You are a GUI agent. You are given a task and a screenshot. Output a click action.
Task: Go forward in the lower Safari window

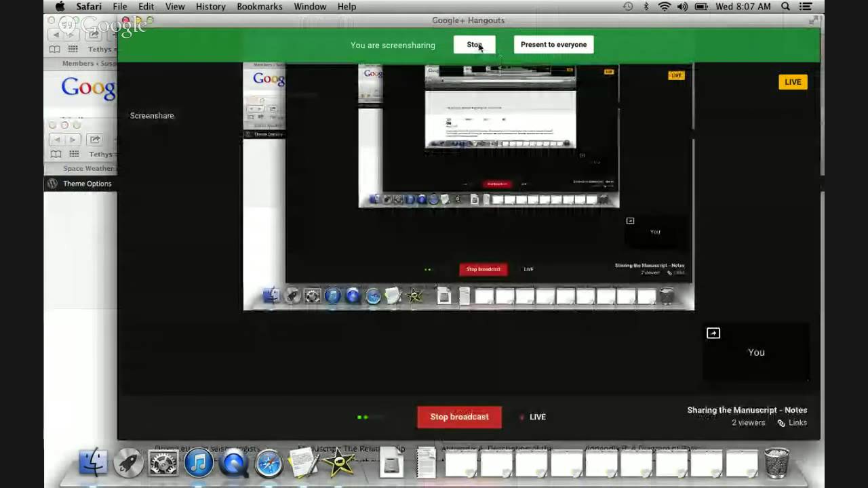tap(73, 140)
